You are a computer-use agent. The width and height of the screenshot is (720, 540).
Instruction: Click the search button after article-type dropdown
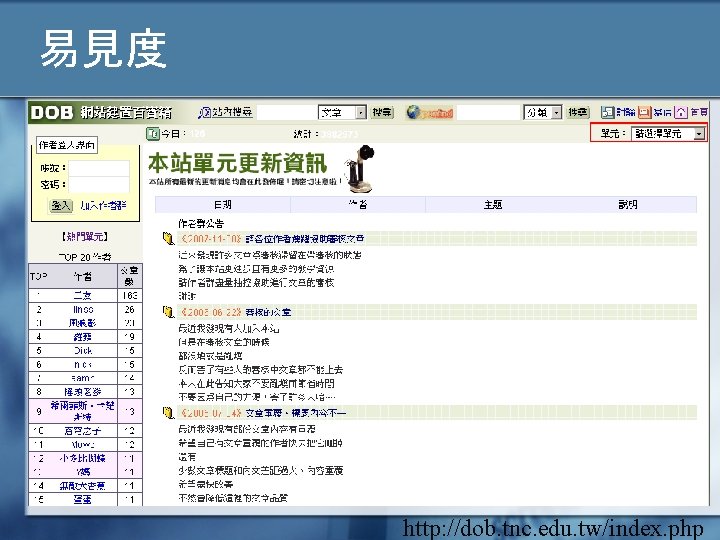(382, 112)
